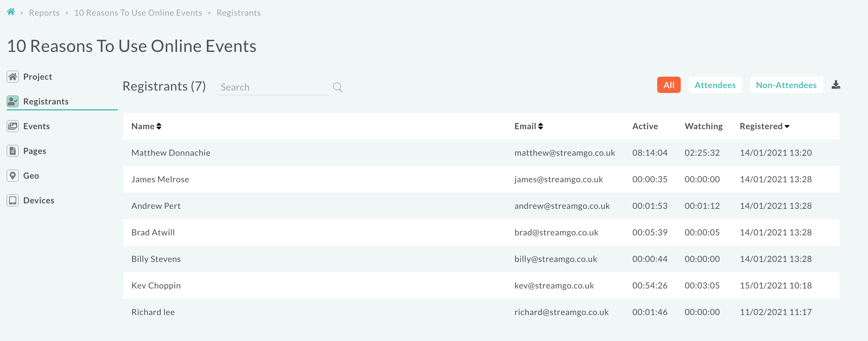
Task: Sort by Name column arrows
Action: [159, 126]
